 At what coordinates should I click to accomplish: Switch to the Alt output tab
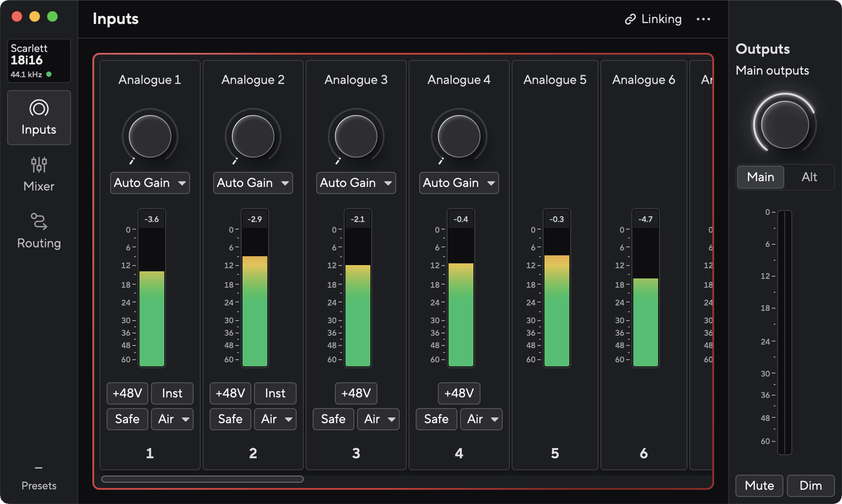coord(810,177)
